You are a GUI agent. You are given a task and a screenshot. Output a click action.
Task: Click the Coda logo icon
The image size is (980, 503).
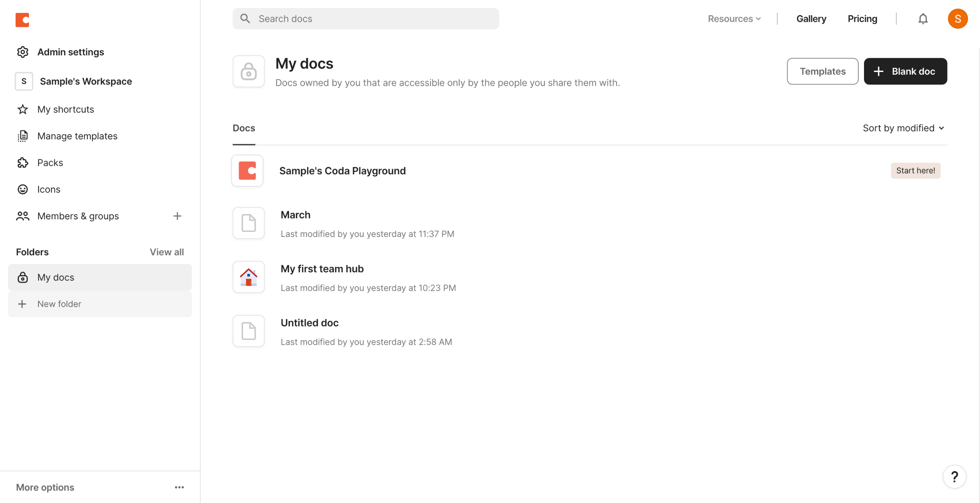coord(22,20)
